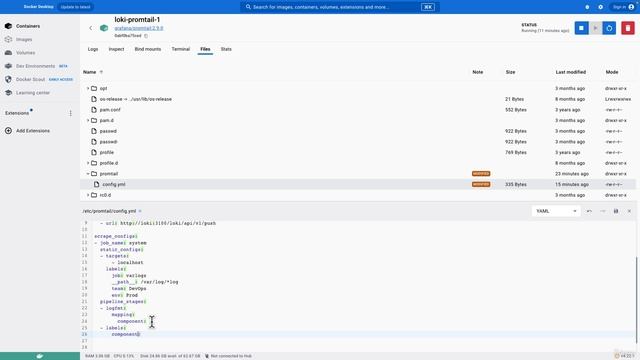The image size is (640, 360).
Task: Save the config.yml file in editor
Action: pyautogui.click(x=616, y=211)
